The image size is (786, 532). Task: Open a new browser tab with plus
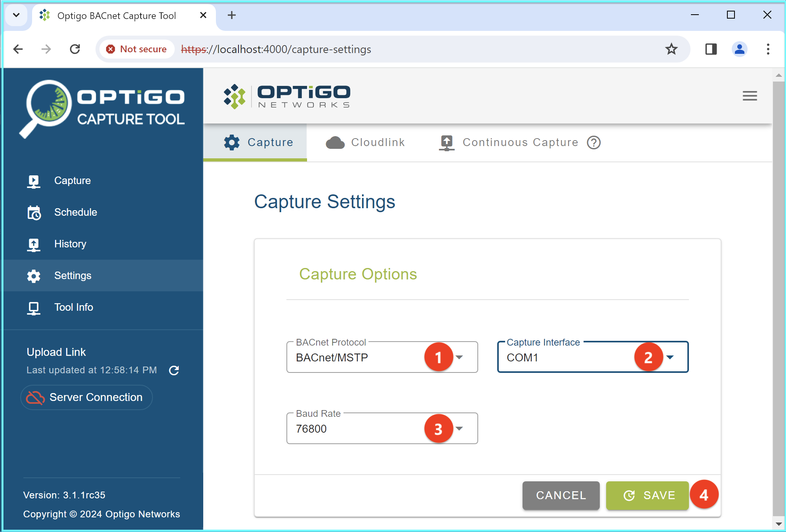pos(232,15)
